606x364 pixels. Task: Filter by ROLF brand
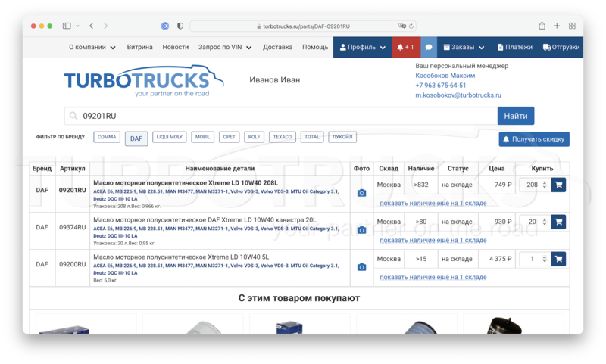(254, 137)
